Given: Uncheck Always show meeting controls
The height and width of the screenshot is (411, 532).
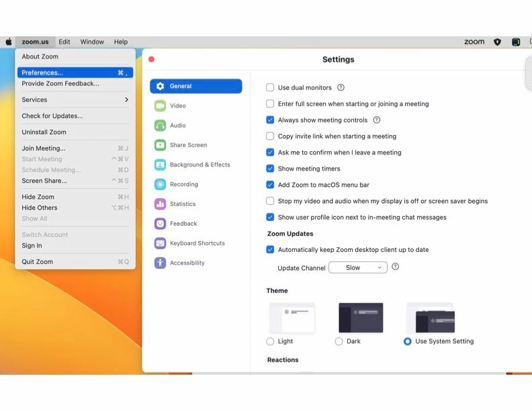Looking at the screenshot, I should point(270,120).
